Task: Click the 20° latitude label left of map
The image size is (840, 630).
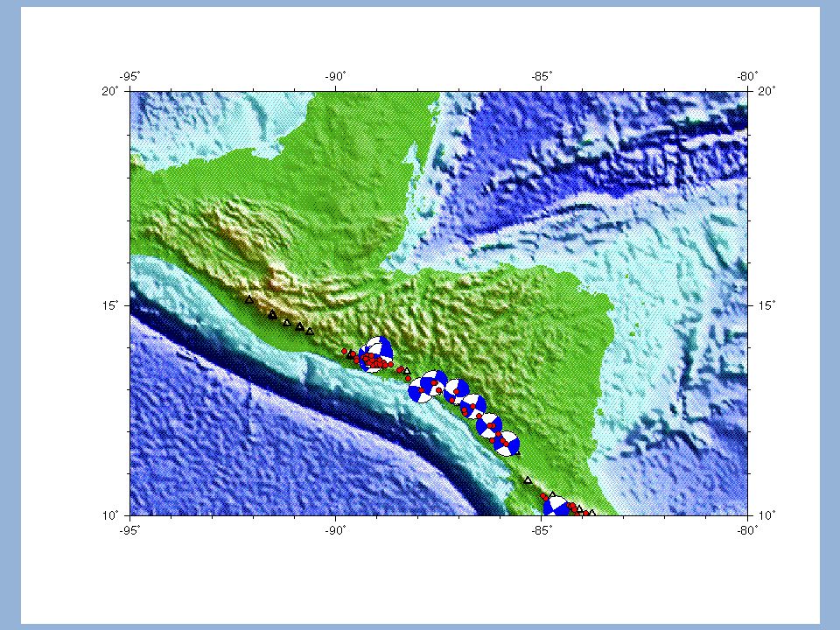Action: pos(109,91)
